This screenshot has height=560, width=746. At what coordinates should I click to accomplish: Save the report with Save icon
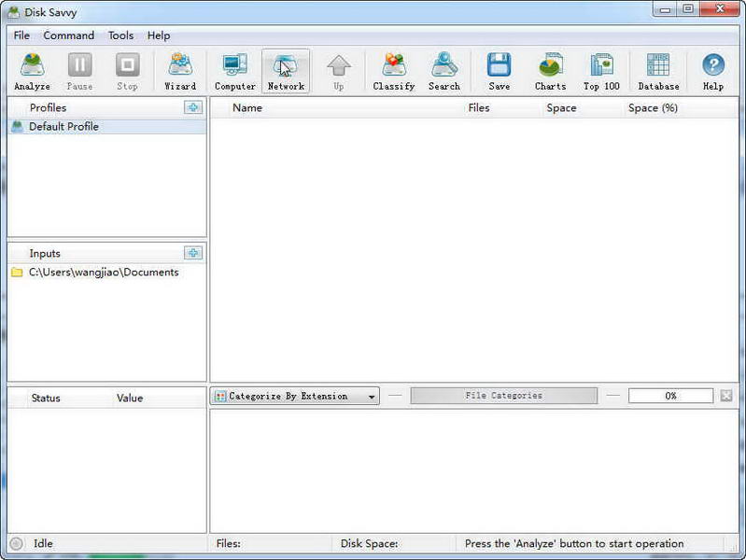(500, 71)
